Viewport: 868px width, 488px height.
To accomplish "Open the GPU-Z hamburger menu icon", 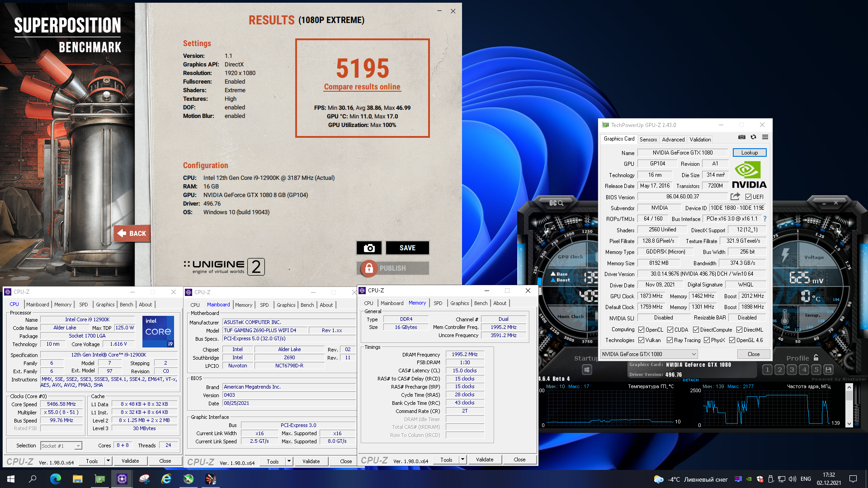I will click(765, 137).
